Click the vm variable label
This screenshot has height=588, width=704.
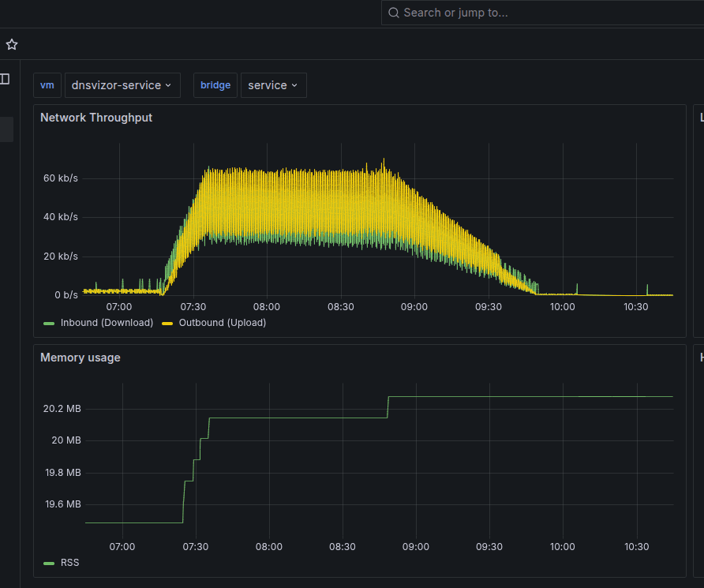click(x=47, y=85)
